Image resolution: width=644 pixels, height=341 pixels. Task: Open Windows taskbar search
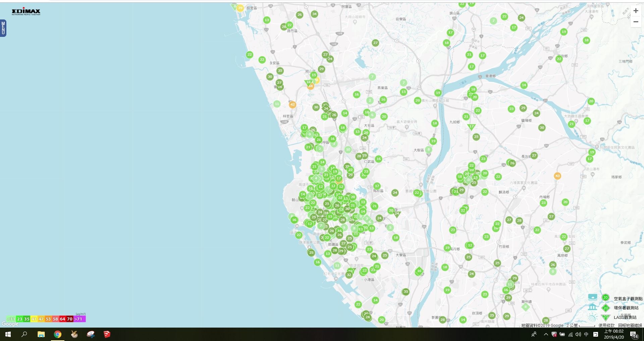click(x=24, y=334)
